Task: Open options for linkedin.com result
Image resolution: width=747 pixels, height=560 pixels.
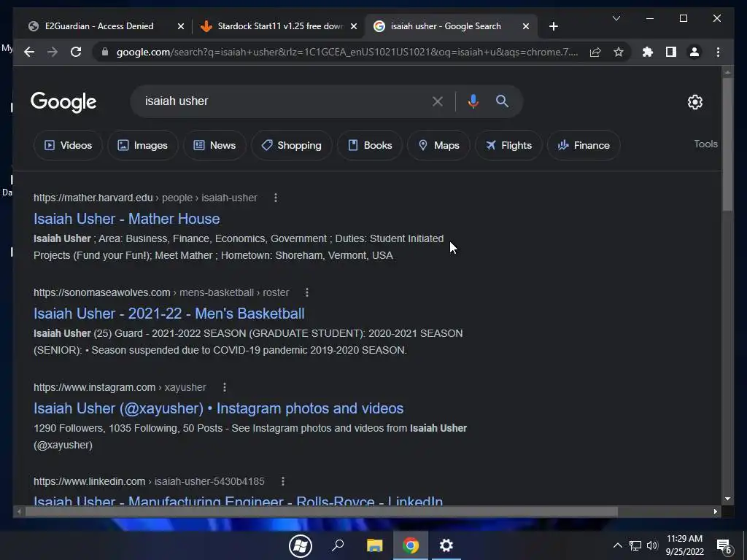Action: (282, 481)
